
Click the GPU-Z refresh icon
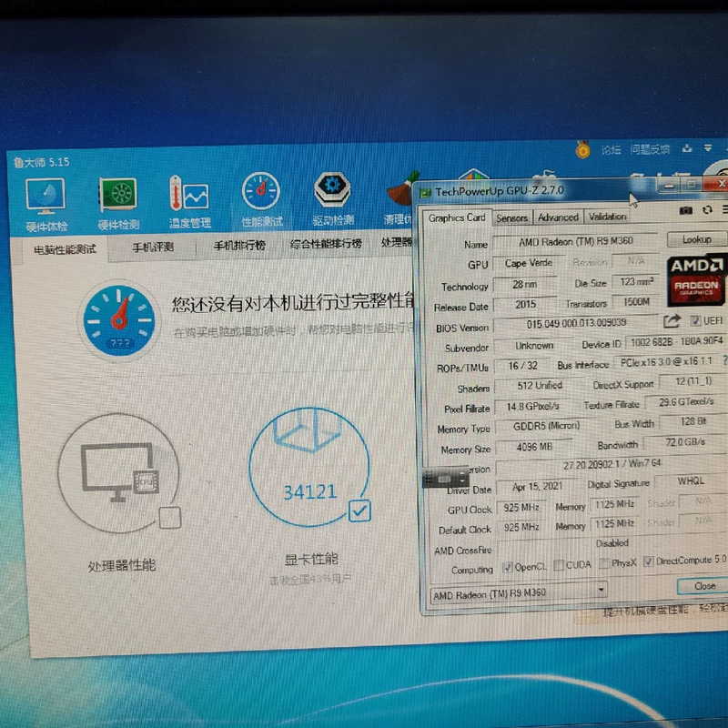click(x=707, y=210)
